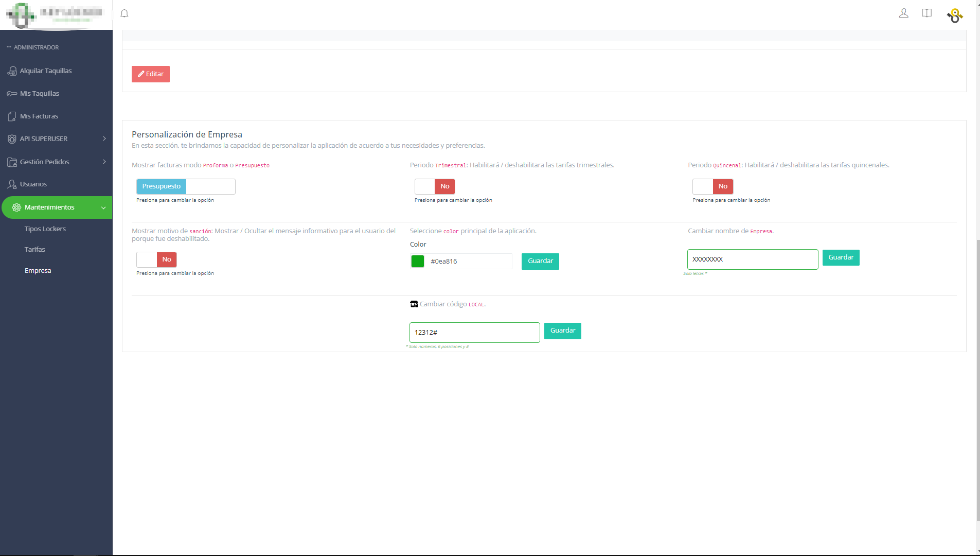Viewport: 980px width, 556px height.
Task: Expand the Gestión Pedidos submenu
Action: point(104,162)
